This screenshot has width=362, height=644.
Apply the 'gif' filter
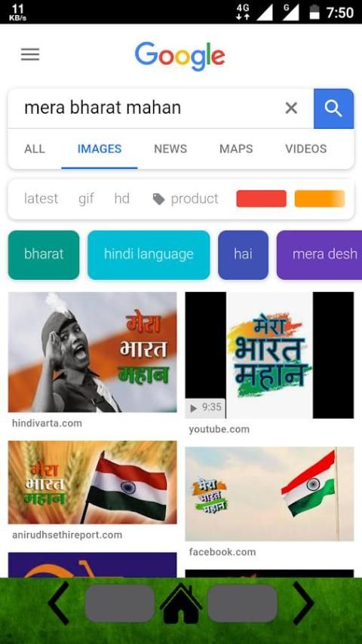click(x=86, y=199)
